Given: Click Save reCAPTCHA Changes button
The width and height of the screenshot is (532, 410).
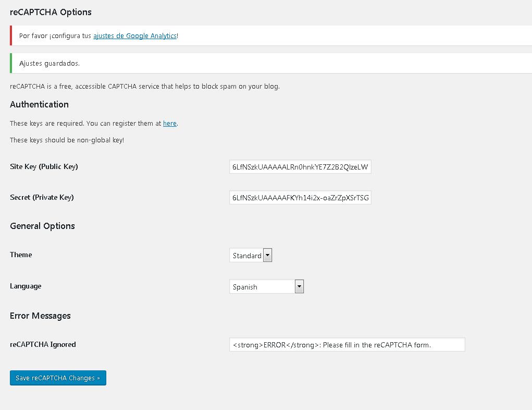Looking at the screenshot, I should coord(58,378).
